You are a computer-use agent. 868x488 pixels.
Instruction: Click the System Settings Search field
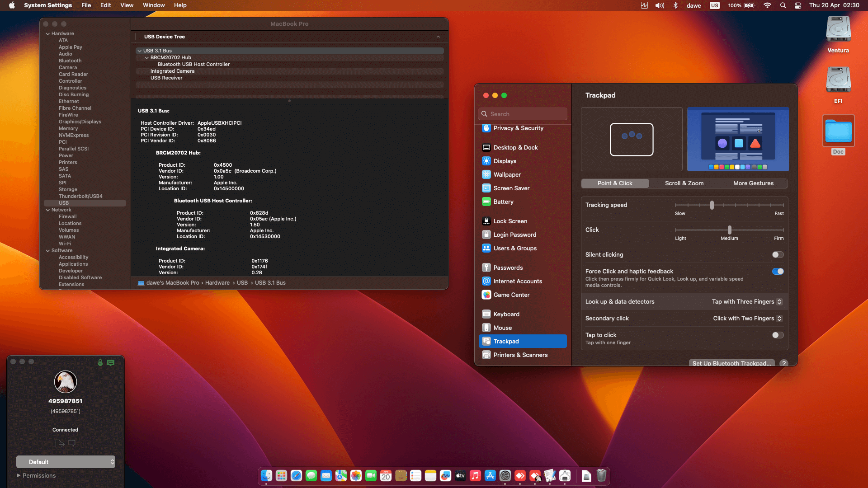tap(523, 114)
